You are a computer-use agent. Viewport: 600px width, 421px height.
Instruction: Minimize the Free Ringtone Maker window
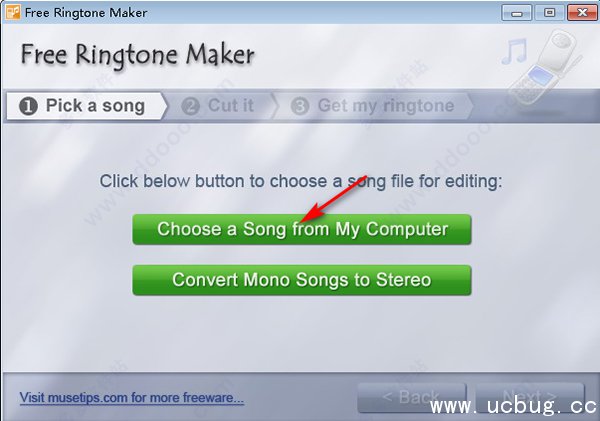tap(517, 13)
